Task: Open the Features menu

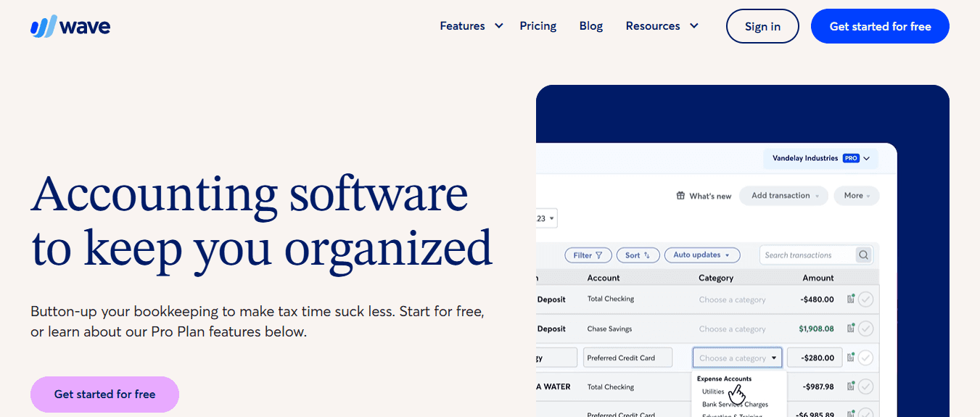Action: (x=462, y=26)
